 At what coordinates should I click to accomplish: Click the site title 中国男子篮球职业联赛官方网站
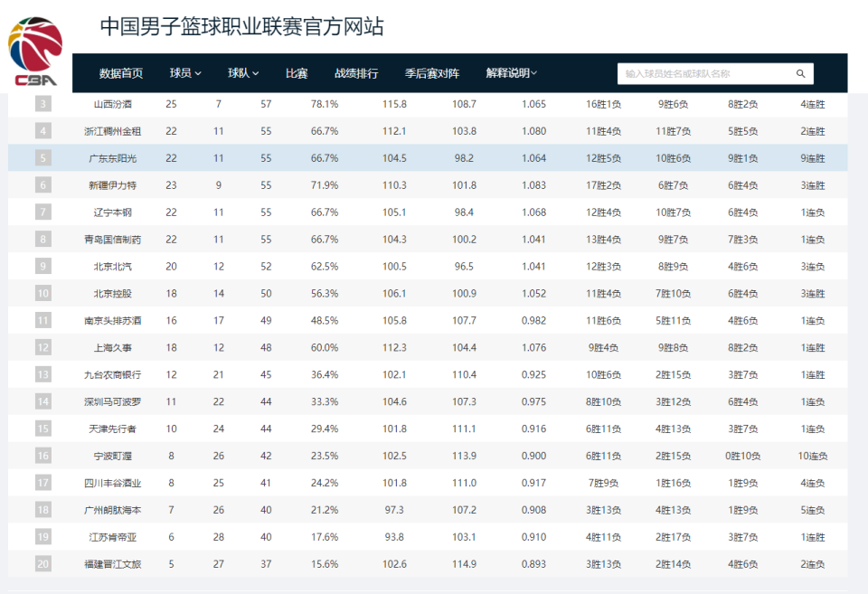(x=242, y=26)
